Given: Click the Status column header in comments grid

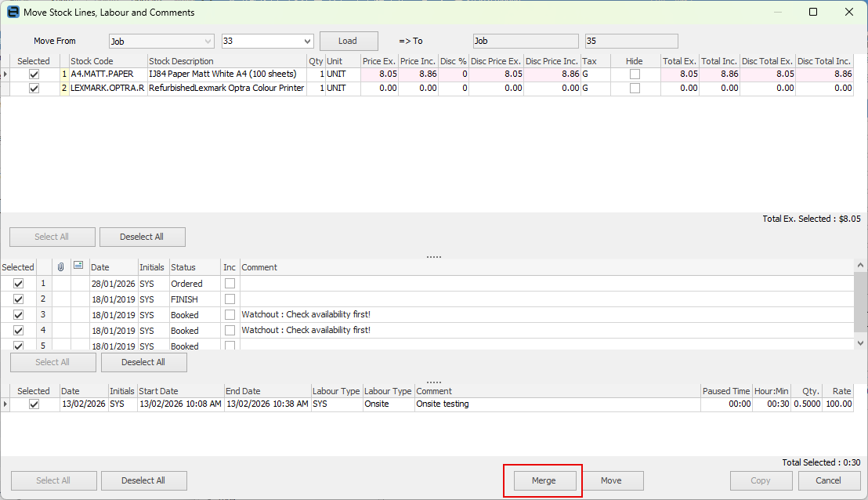Looking at the screenshot, I should pyautogui.click(x=195, y=267).
